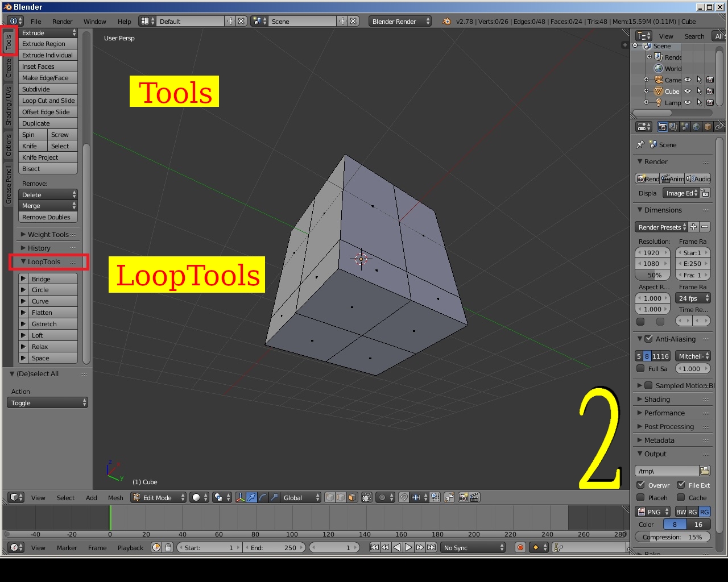The image size is (728, 582).
Task: Click the OpenGL render image camera icon
Action: point(463,497)
